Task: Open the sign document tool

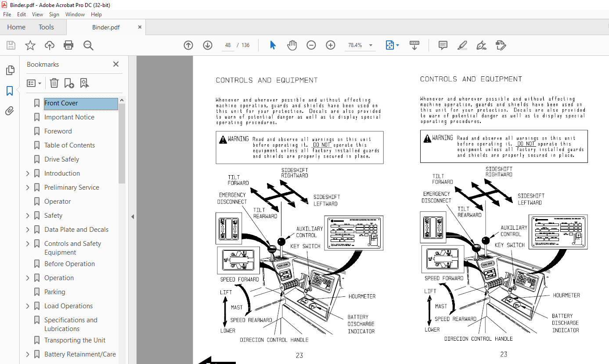Action: tap(482, 45)
